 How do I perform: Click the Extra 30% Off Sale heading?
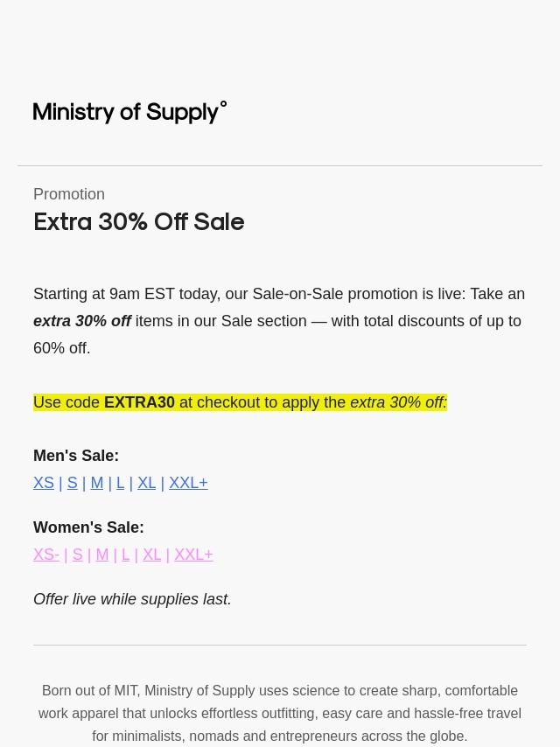coord(139,222)
